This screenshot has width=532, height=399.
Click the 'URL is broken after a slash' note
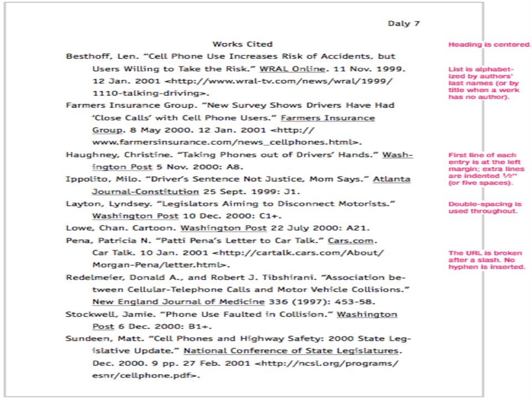(487, 260)
